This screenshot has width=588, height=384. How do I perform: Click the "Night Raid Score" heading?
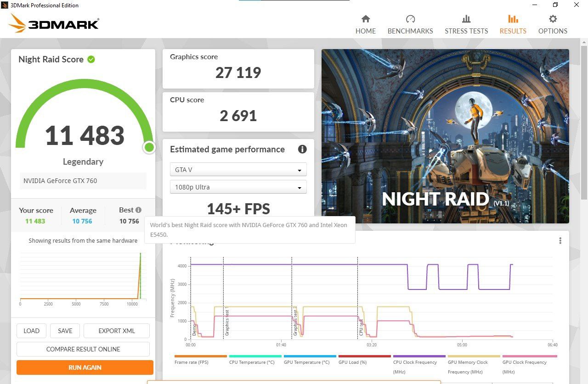(51, 59)
